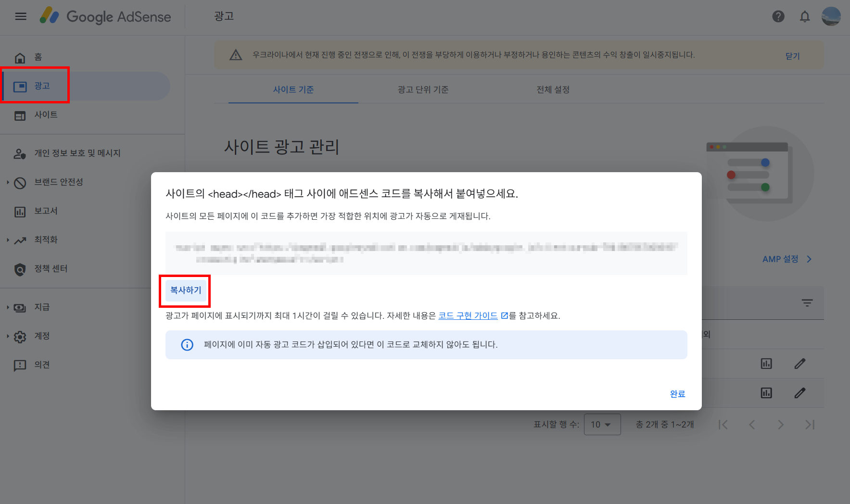The image size is (850, 504).
Task: Open report icon in first site row
Action: click(x=766, y=364)
